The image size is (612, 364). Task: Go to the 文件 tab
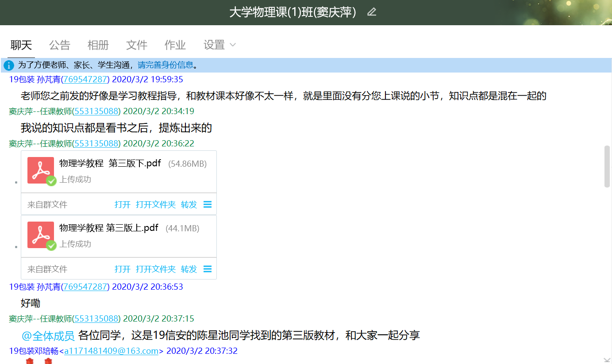pos(137,45)
